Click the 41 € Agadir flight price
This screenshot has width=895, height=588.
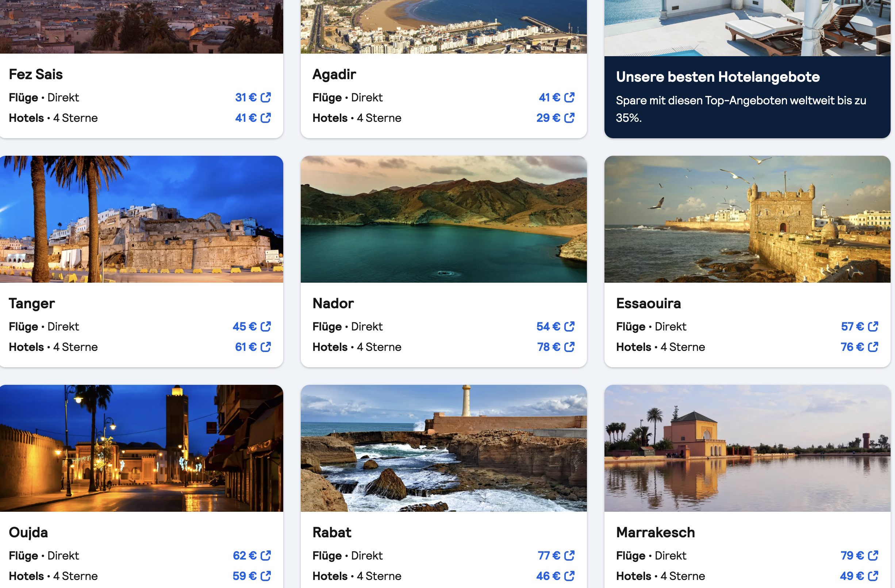549,97
